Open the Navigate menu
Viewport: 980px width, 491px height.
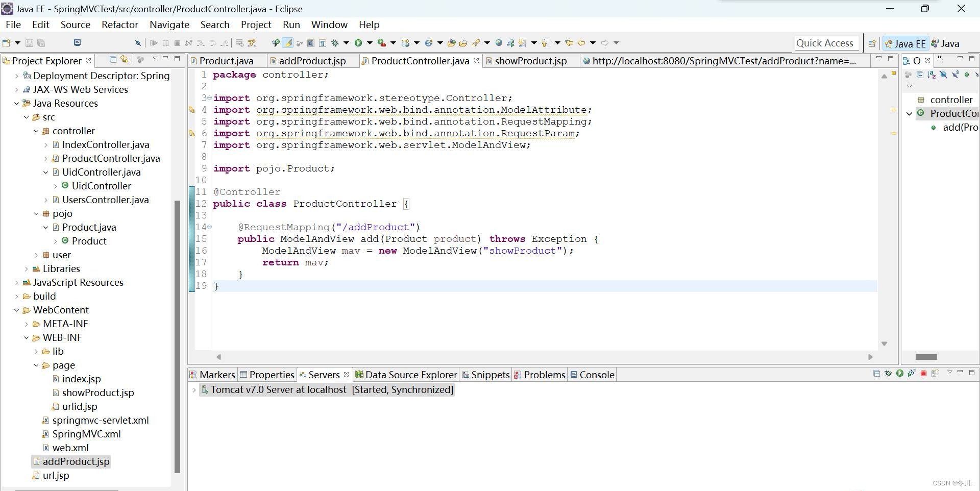(x=169, y=24)
